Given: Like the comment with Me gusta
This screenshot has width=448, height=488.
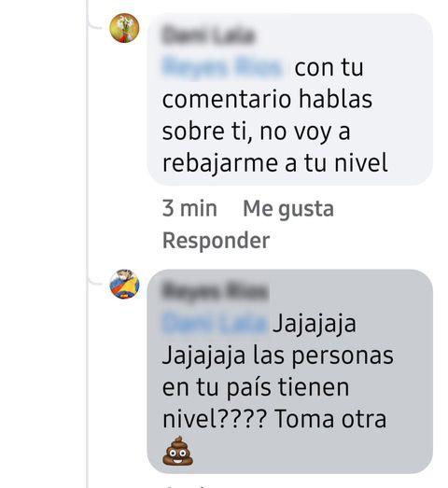Looking at the screenshot, I should (288, 208).
